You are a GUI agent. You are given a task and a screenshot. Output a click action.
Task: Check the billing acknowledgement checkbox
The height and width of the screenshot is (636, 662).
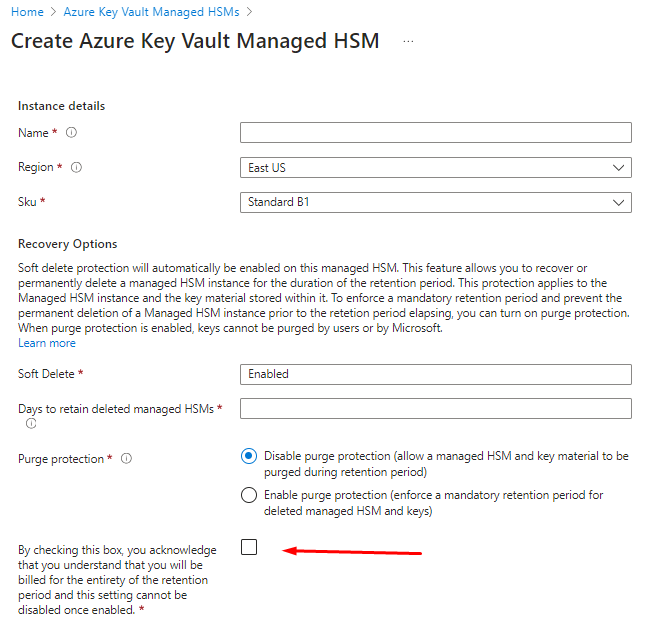pyautogui.click(x=249, y=547)
